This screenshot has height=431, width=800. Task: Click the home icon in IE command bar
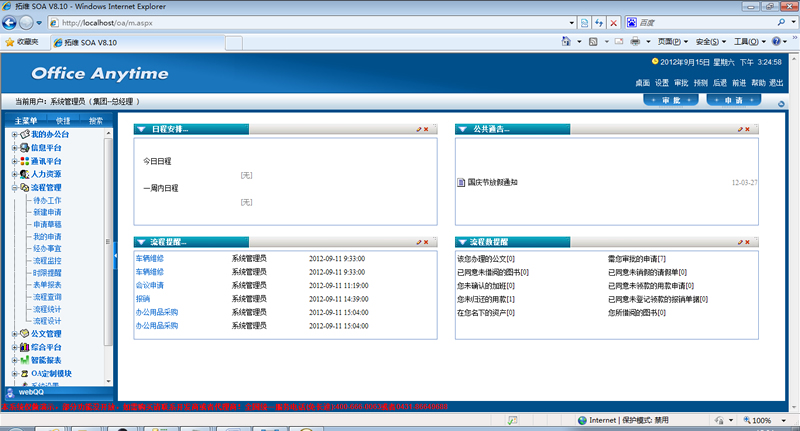[566, 41]
